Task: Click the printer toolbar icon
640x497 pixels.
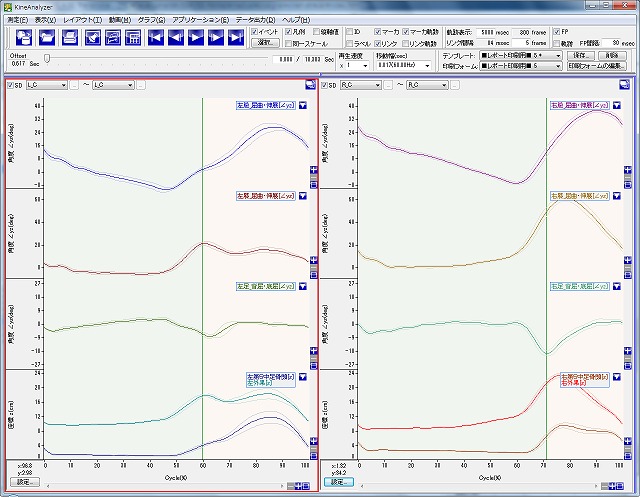Action: pos(70,38)
